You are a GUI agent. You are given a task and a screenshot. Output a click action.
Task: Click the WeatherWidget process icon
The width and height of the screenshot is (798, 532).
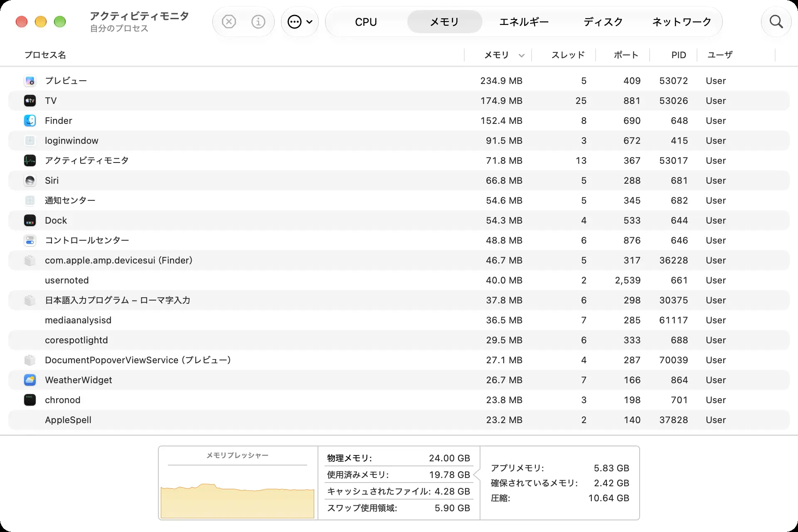coord(30,380)
